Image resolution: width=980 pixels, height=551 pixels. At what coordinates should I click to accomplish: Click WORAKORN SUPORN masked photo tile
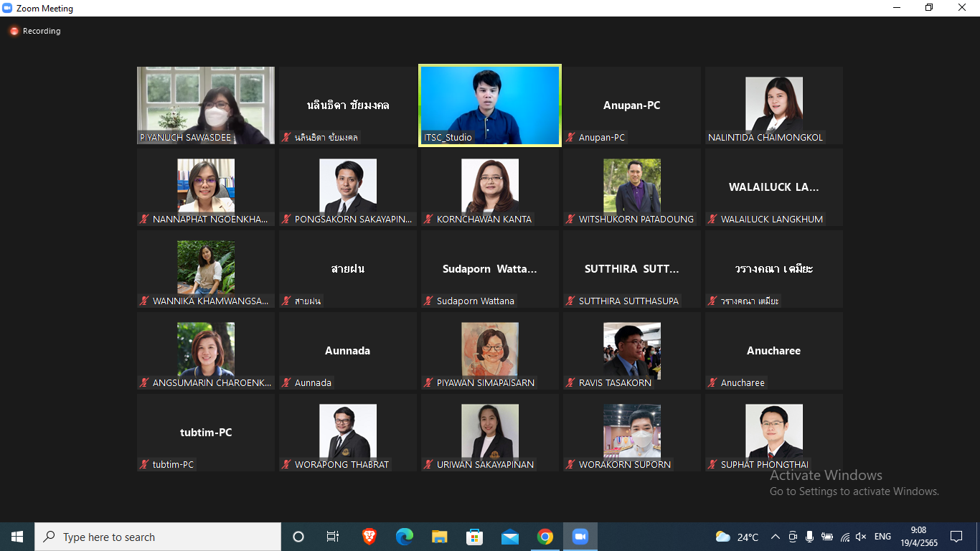pyautogui.click(x=632, y=431)
